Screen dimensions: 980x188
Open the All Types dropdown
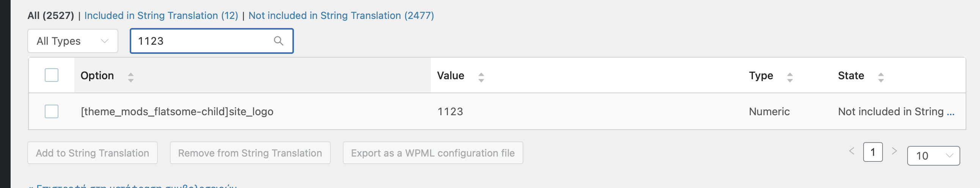coord(73,41)
